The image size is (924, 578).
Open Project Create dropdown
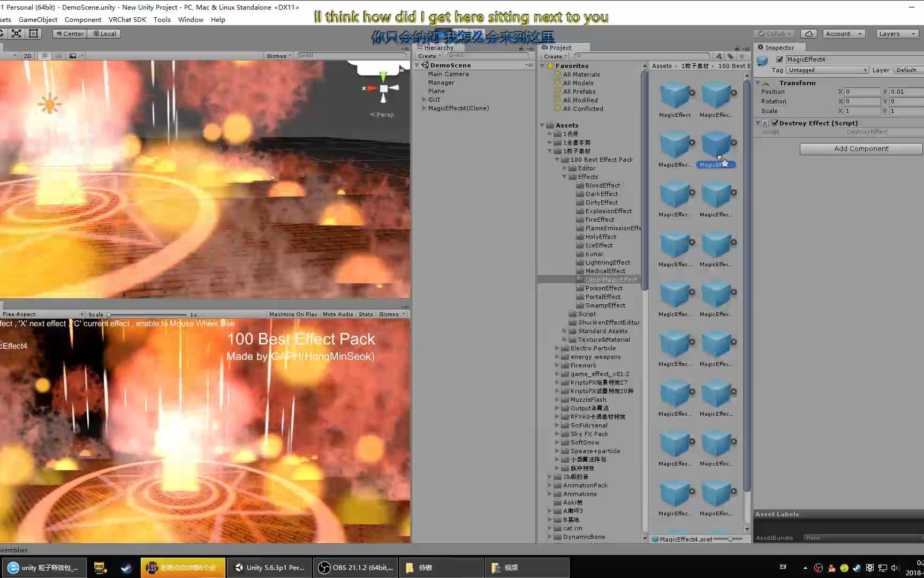(x=555, y=56)
